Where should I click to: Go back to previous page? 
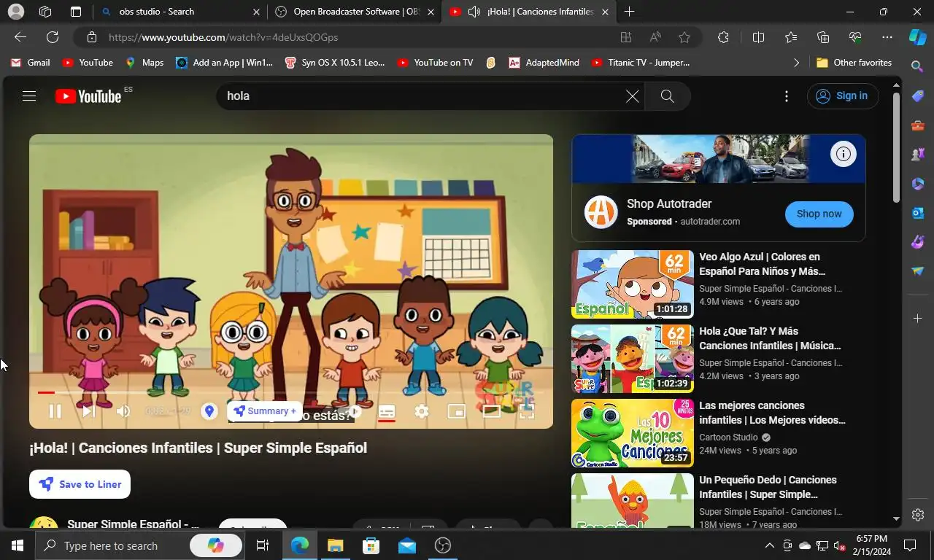(x=20, y=37)
